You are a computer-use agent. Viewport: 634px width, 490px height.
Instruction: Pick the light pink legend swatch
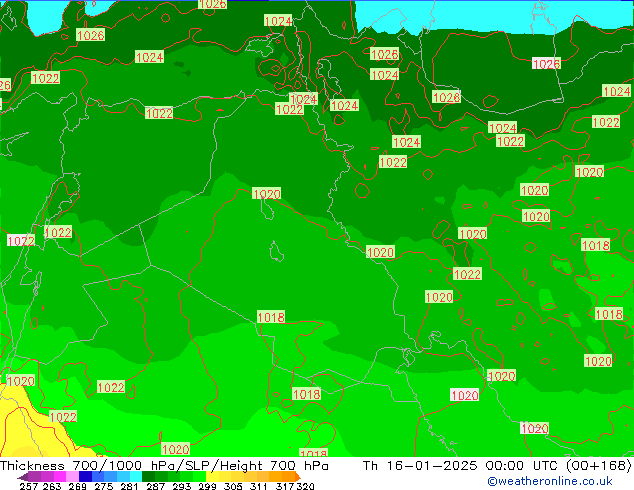click(x=72, y=477)
